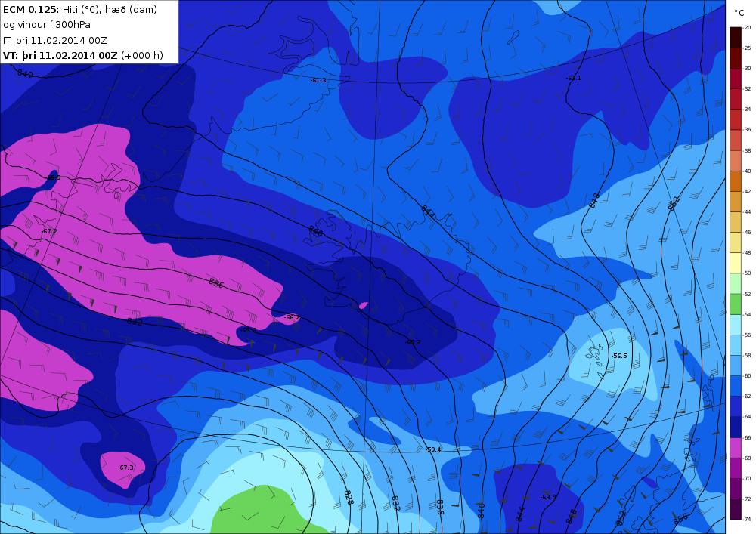Click the "840" contour label just below the title box
The height and width of the screenshot is (534, 756).
pyautogui.click(x=25, y=74)
